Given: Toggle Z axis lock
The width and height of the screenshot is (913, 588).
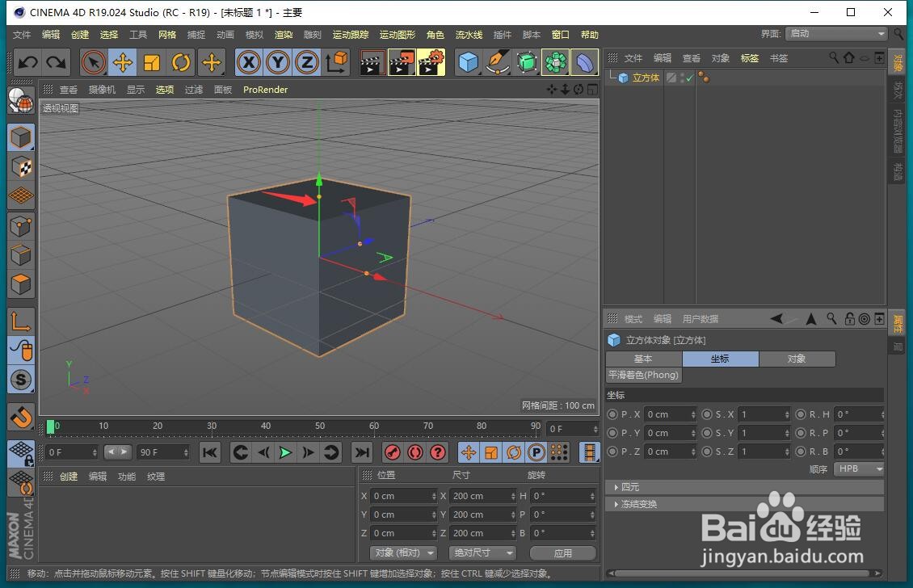Looking at the screenshot, I should [308, 62].
